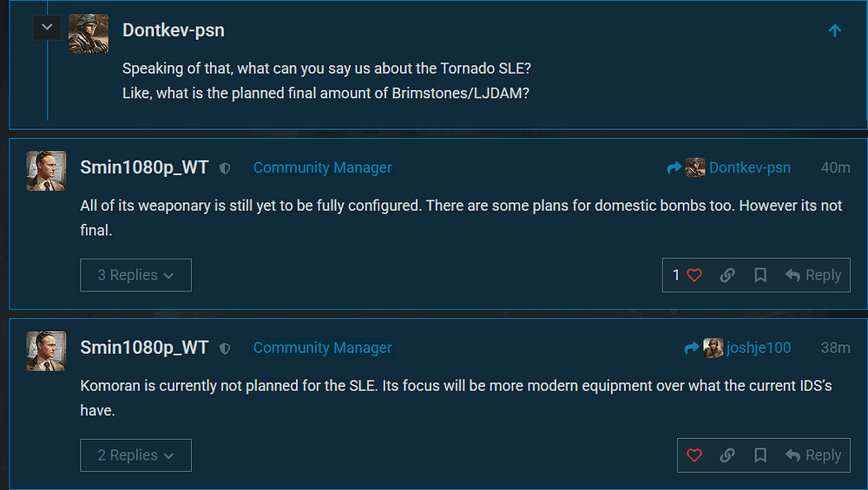The width and height of the screenshot is (868, 490).
Task: Open the first Smin1080p_WT avatar
Action: pos(46,171)
